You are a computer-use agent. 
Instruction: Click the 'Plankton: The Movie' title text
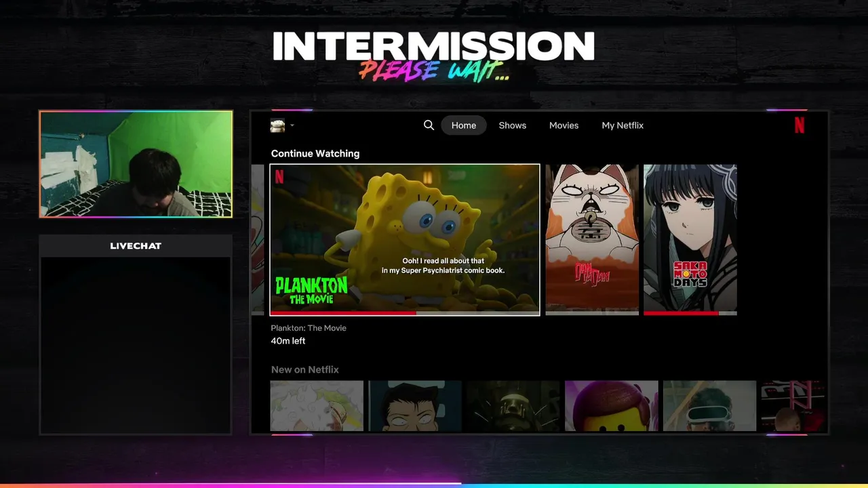309,328
